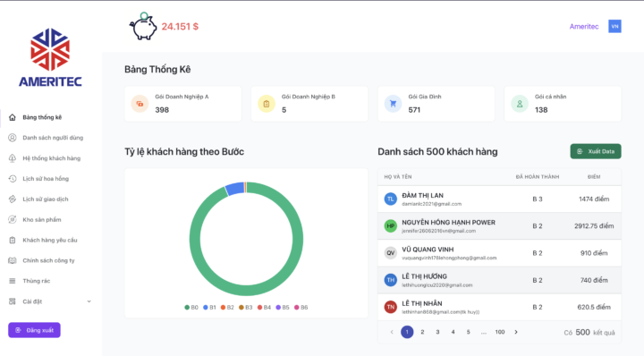Screen dimensions: 644x356
Task: Click the Gói cá nhân person icon
Action: pyautogui.click(x=519, y=104)
